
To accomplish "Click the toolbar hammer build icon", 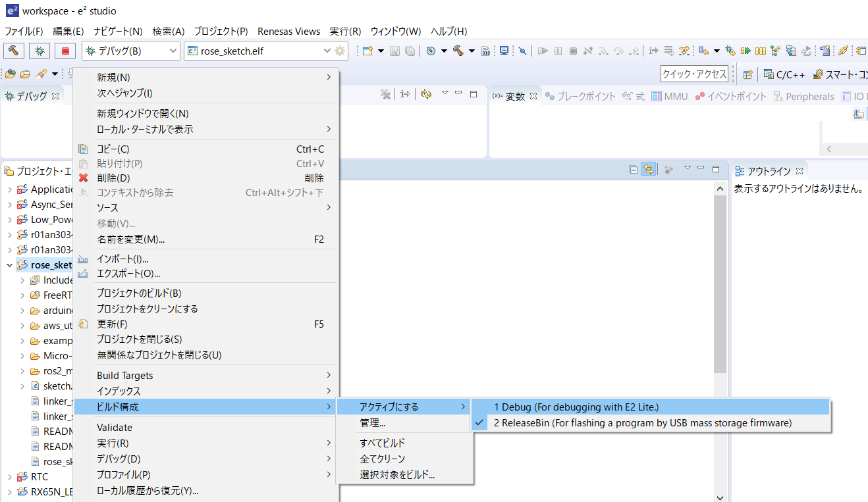I will [x=458, y=51].
